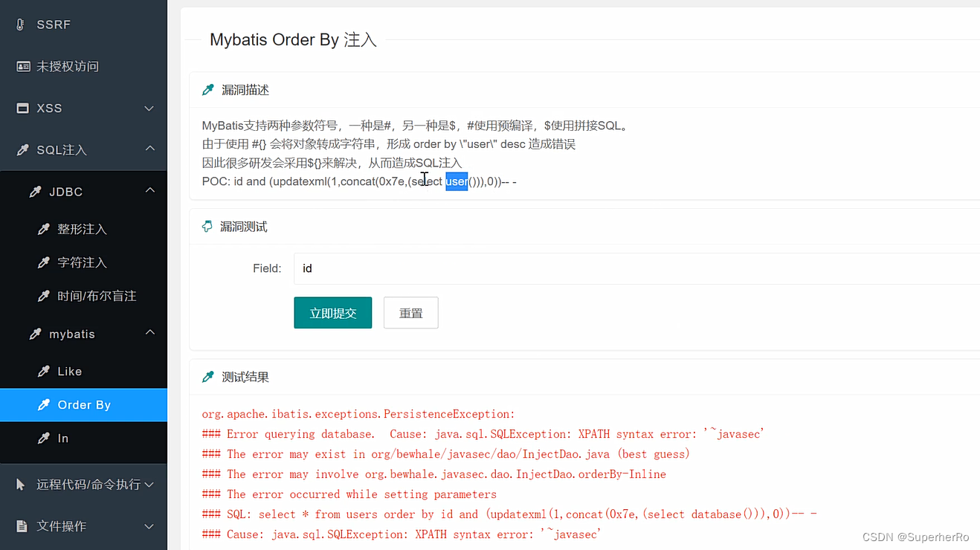
Task: Click the 'error may exist in' InjectDao.java line
Action: click(446, 454)
